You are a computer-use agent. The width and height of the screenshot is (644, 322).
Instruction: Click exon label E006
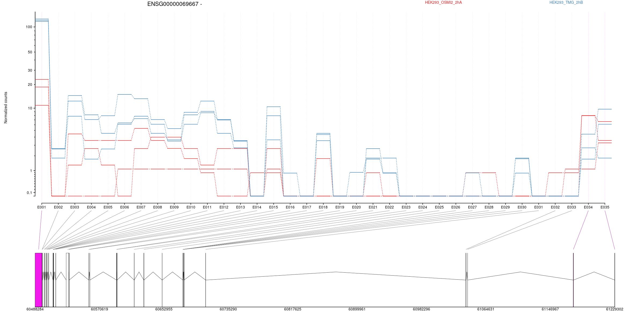[x=125, y=207]
